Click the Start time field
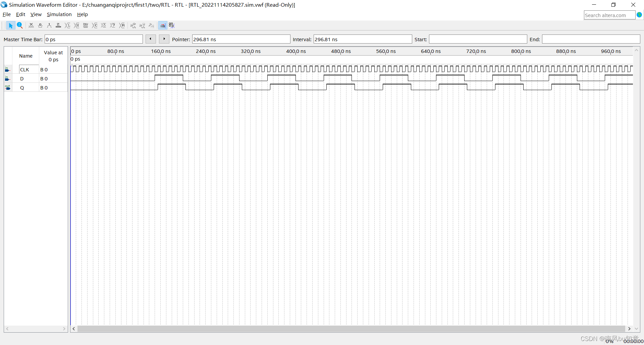Viewport: 644px width, 345px height. (x=478, y=39)
